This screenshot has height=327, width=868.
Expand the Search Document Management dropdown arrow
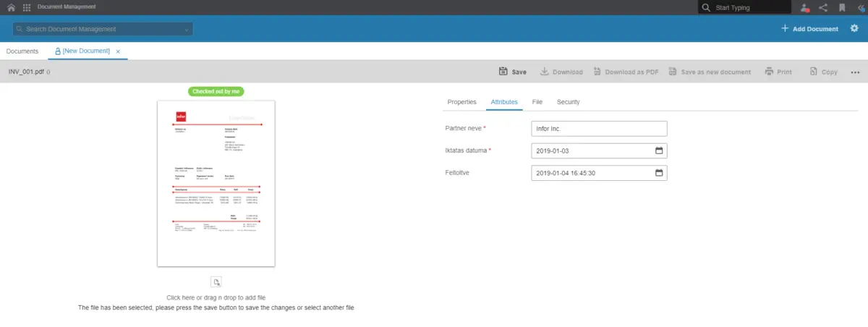point(187,30)
